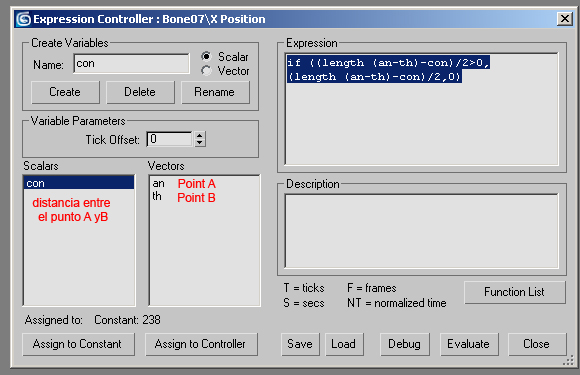Click Assign to Constant button
This screenshot has width=580, height=375.
(x=78, y=344)
